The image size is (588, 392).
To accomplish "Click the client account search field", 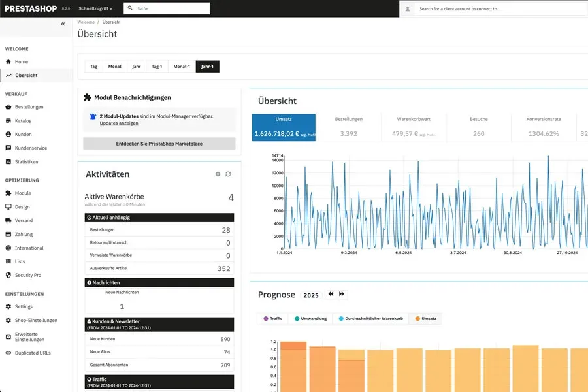I will click(x=501, y=8).
